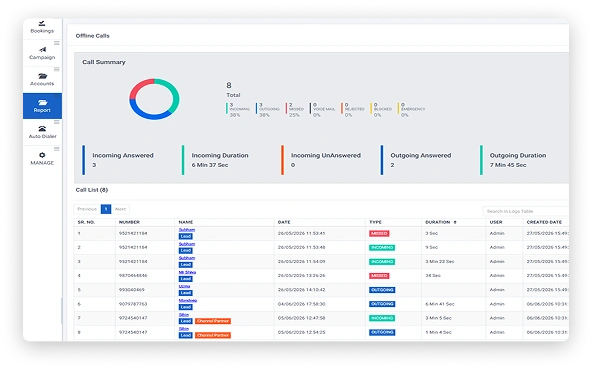Screen dimensions: 592x369
Task: Click the menu handle above Campaign
Action: [57, 43]
